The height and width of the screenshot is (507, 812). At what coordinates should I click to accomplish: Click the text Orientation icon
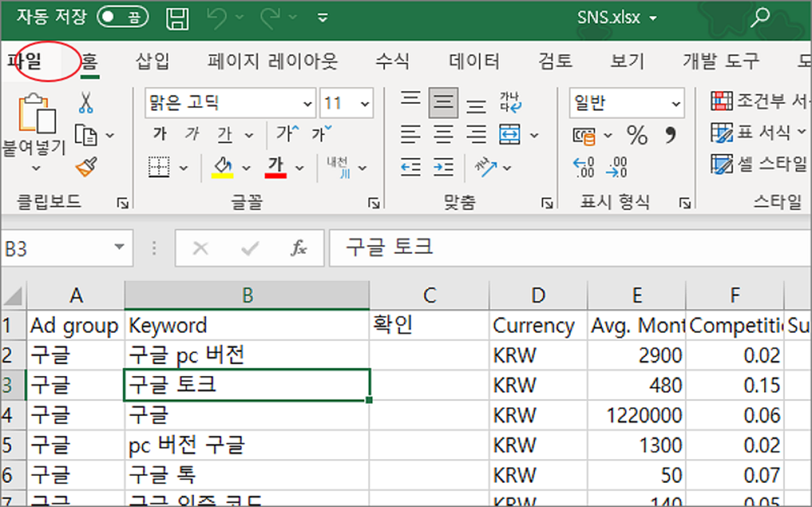486,167
